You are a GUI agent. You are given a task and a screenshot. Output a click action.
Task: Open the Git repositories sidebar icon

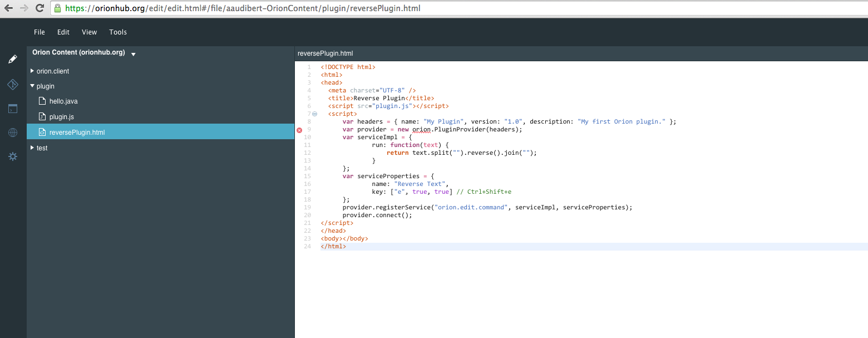coord(13,85)
